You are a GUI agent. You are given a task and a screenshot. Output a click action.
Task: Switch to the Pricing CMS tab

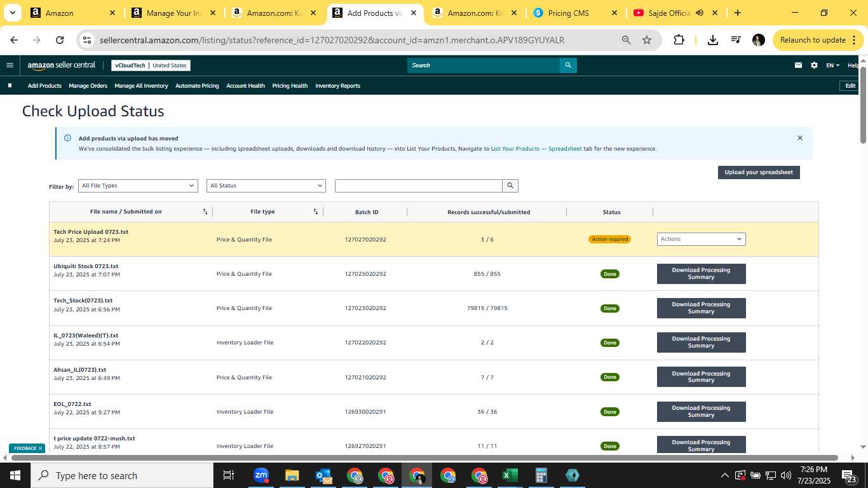(576, 13)
